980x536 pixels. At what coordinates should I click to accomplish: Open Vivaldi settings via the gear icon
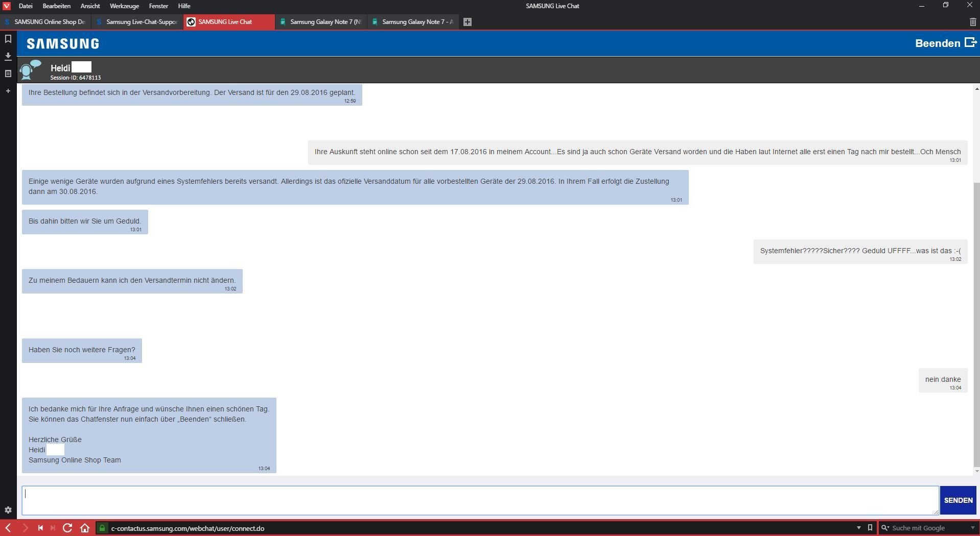[x=8, y=510]
